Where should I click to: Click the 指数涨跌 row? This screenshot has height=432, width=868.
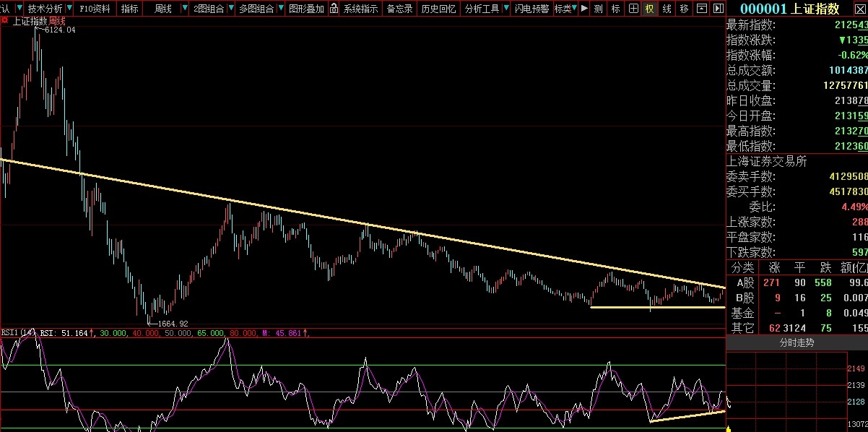click(x=797, y=40)
